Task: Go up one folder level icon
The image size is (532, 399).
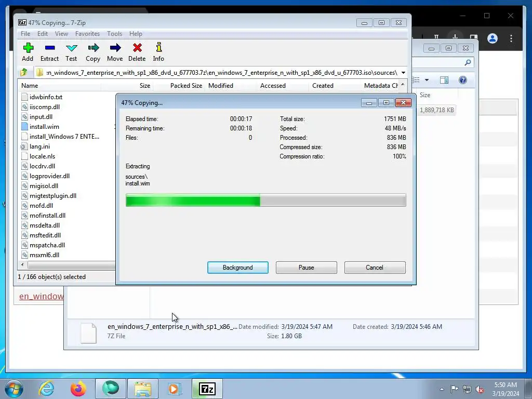Action: pos(24,72)
